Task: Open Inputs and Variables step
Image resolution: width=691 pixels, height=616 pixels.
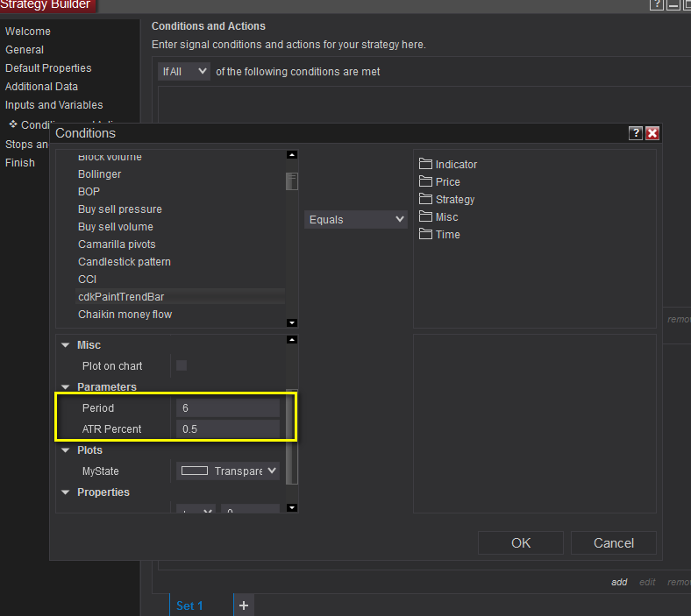Action: (53, 105)
